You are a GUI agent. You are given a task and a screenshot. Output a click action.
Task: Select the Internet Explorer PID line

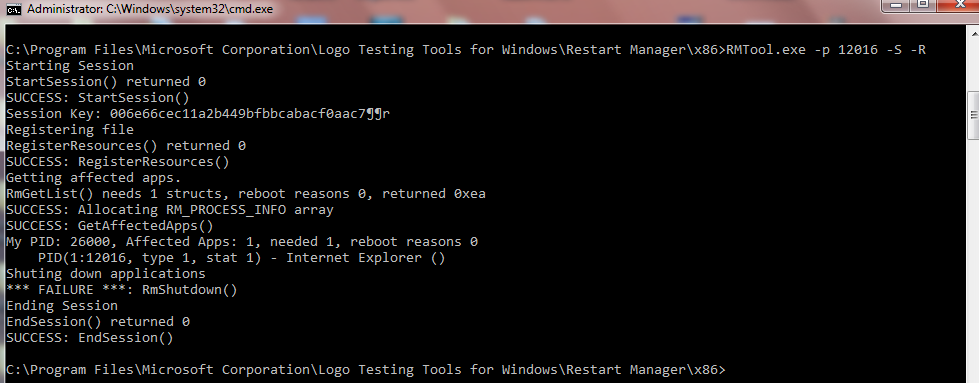pyautogui.click(x=241, y=258)
